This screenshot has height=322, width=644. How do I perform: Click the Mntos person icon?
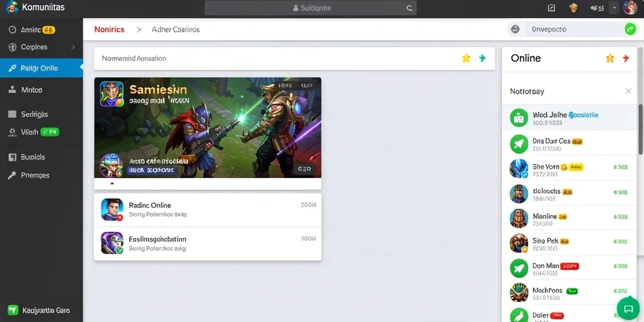click(x=13, y=89)
